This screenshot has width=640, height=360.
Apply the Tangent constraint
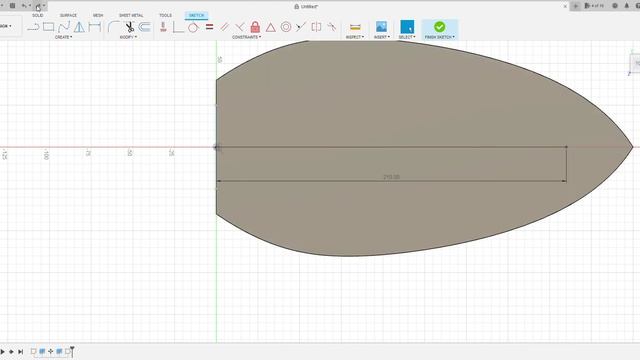pos(193,27)
